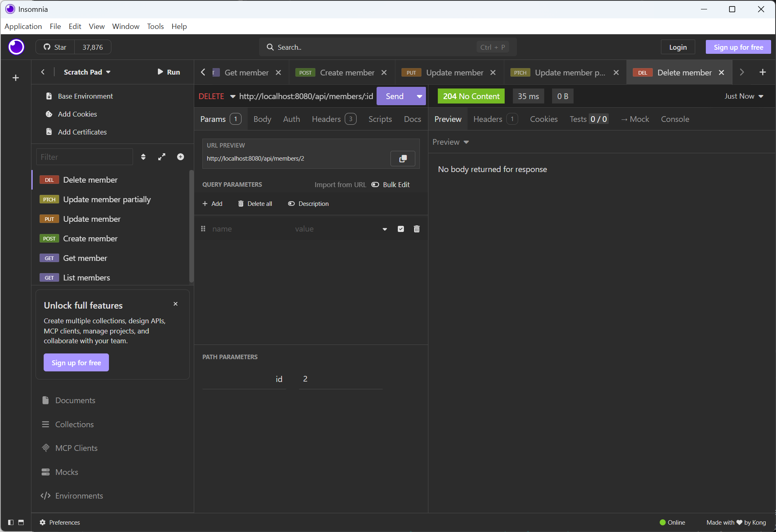Toggle the sidebar panel visibility icon
776x532 pixels.
coord(11,522)
